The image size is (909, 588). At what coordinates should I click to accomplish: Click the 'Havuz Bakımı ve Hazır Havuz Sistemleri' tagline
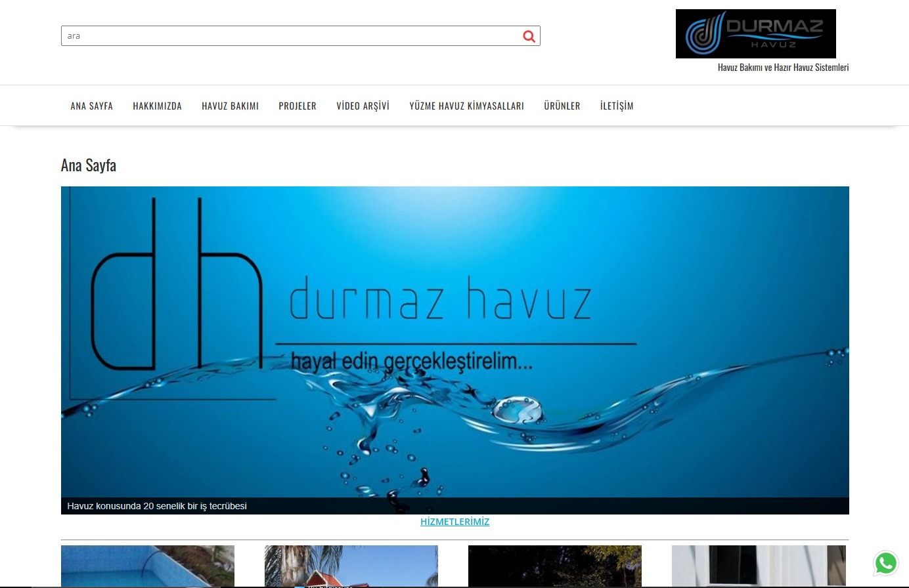pyautogui.click(x=783, y=67)
